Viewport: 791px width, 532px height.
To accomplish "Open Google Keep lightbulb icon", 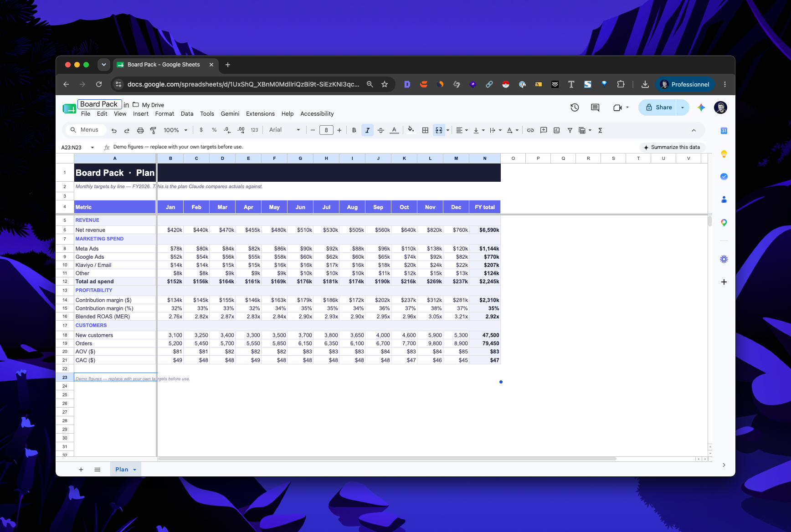I will (x=724, y=154).
